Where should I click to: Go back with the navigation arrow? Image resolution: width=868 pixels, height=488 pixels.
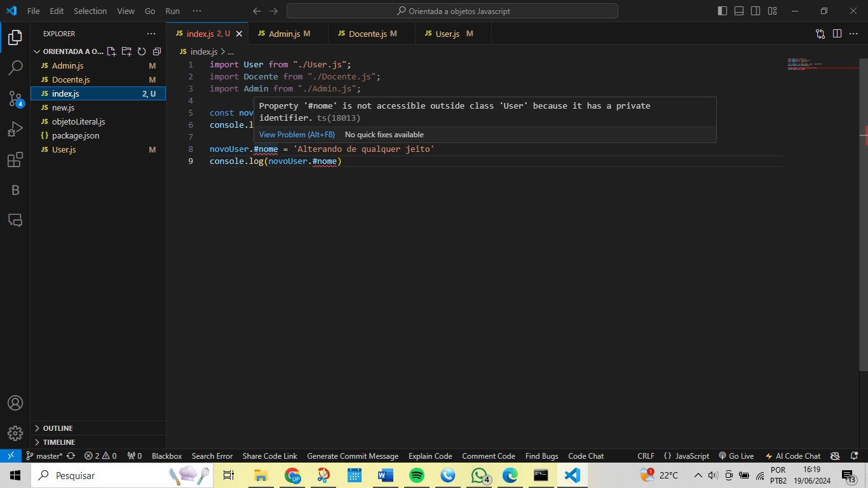(x=257, y=11)
